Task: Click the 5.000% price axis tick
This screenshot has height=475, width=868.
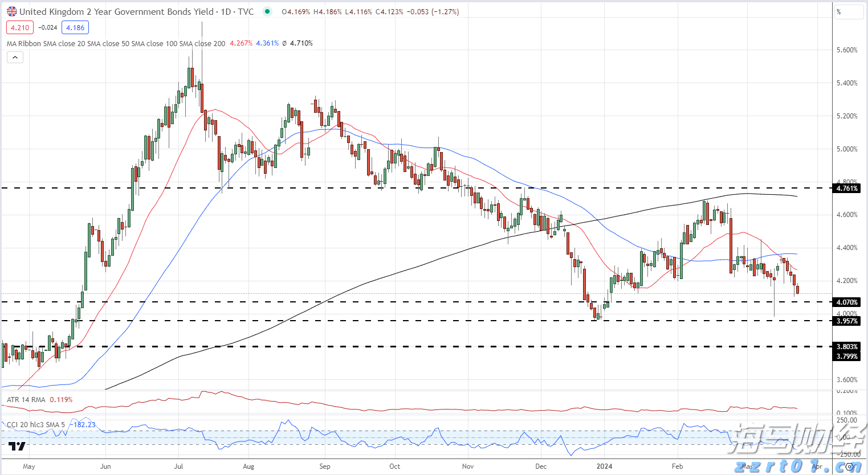Action: click(847, 149)
